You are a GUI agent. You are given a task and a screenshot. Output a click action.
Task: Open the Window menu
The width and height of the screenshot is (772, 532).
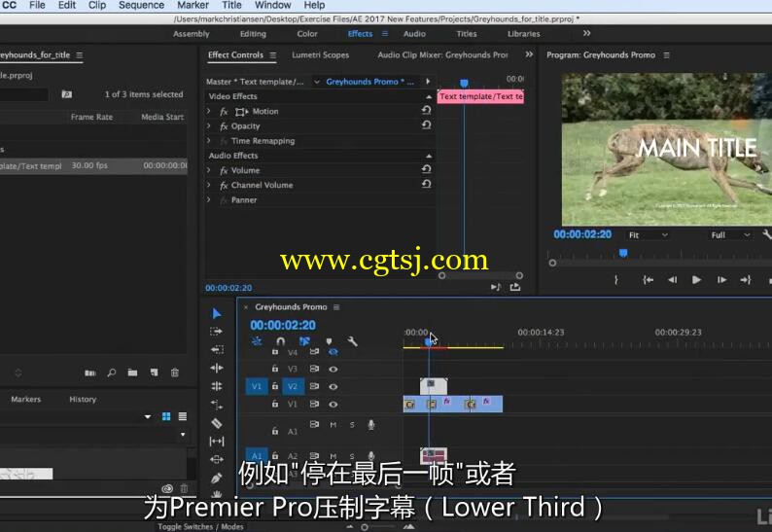click(x=273, y=6)
